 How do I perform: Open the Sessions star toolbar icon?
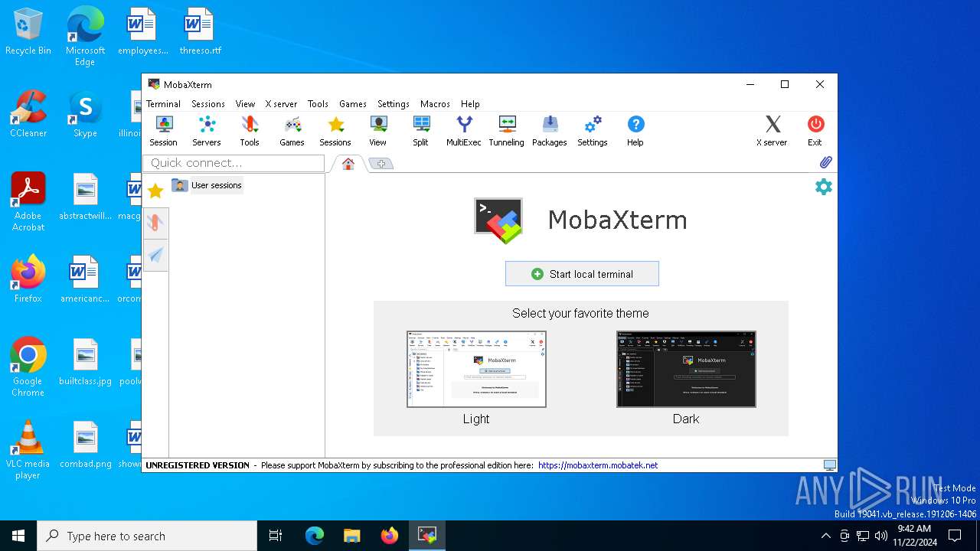tap(335, 131)
